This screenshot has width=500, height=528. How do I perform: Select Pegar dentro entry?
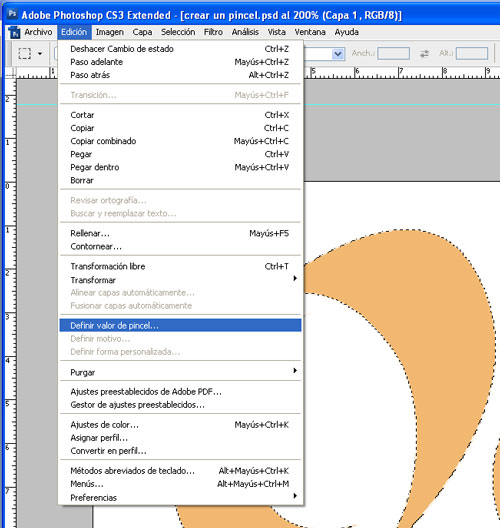click(x=180, y=167)
